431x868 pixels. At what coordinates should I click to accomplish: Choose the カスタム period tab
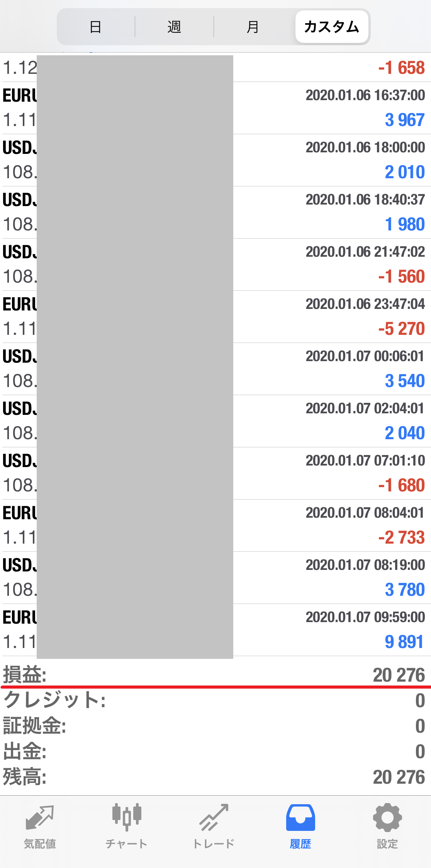(x=332, y=27)
